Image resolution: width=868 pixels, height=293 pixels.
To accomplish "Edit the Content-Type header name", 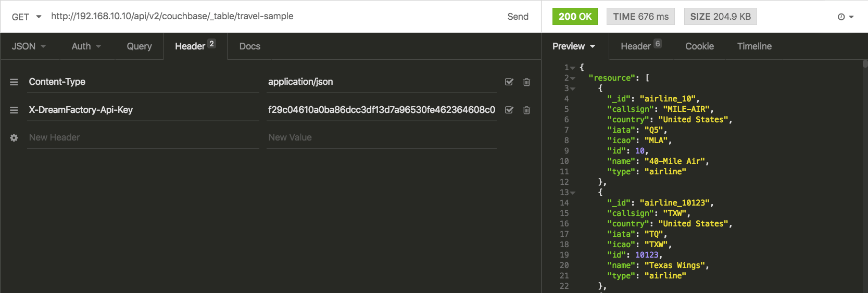I will tap(143, 82).
